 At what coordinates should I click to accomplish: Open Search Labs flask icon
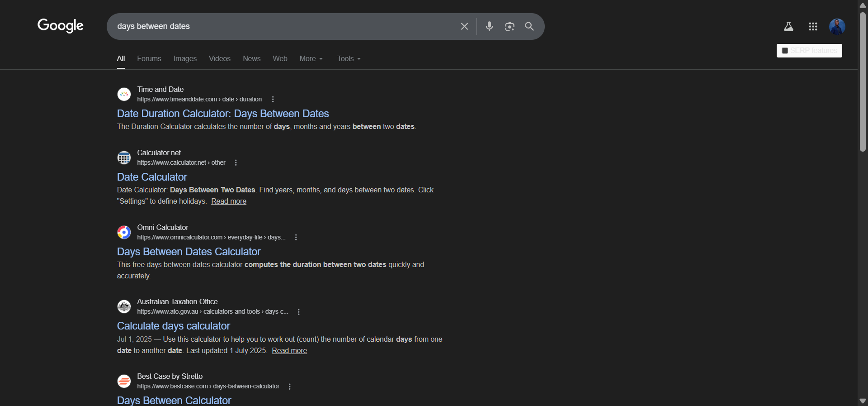coord(788,27)
